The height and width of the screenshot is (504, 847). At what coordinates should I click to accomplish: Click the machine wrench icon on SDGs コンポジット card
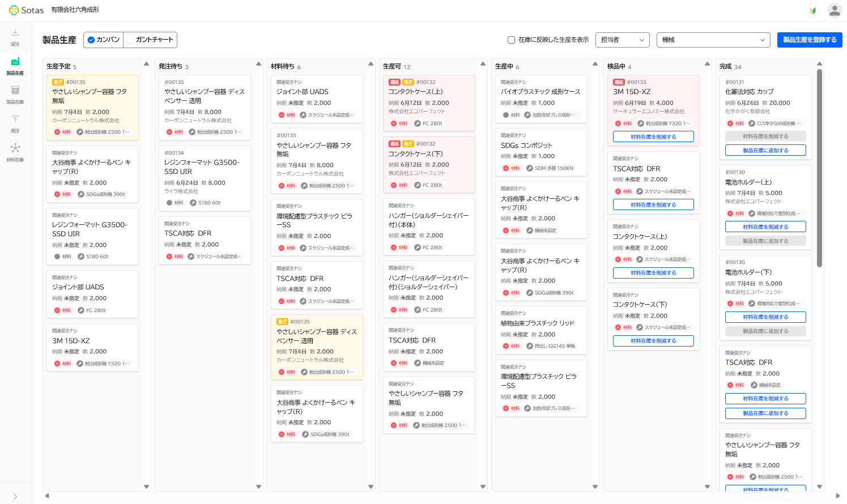tap(529, 168)
